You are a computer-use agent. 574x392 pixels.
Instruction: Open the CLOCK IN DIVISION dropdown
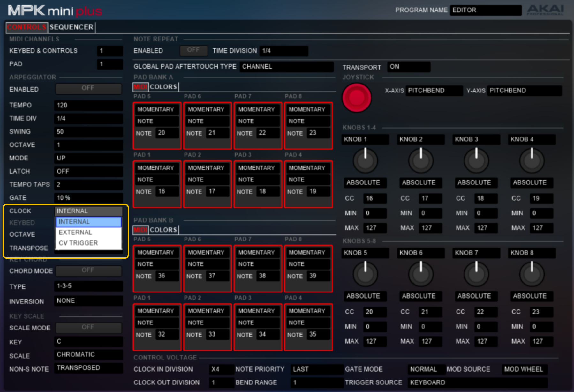[222, 369]
